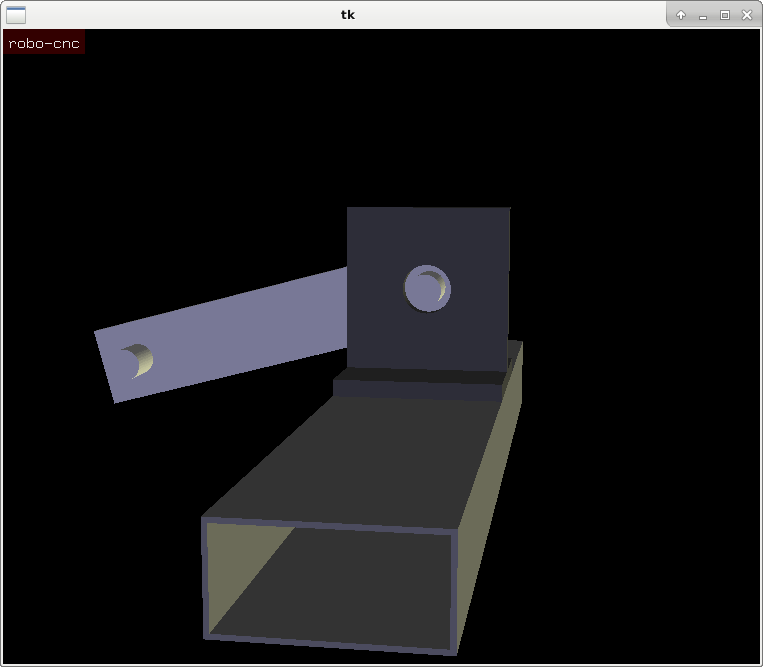The width and height of the screenshot is (763, 667).
Task: Maximize the tk window
Action: [725, 15]
